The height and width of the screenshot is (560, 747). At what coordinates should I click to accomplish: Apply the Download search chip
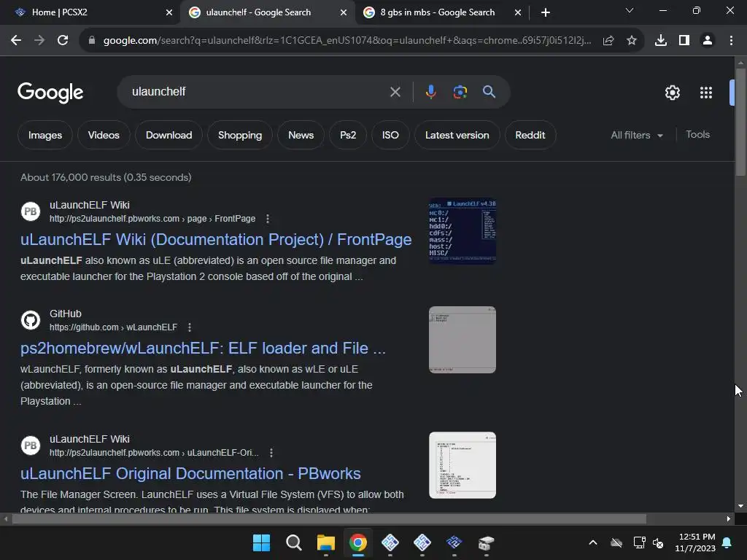169,135
